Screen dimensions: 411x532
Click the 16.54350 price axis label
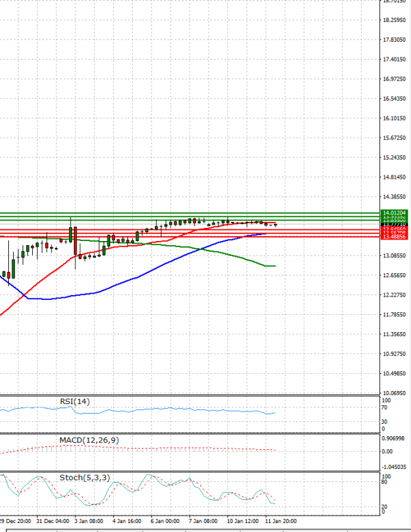point(394,99)
